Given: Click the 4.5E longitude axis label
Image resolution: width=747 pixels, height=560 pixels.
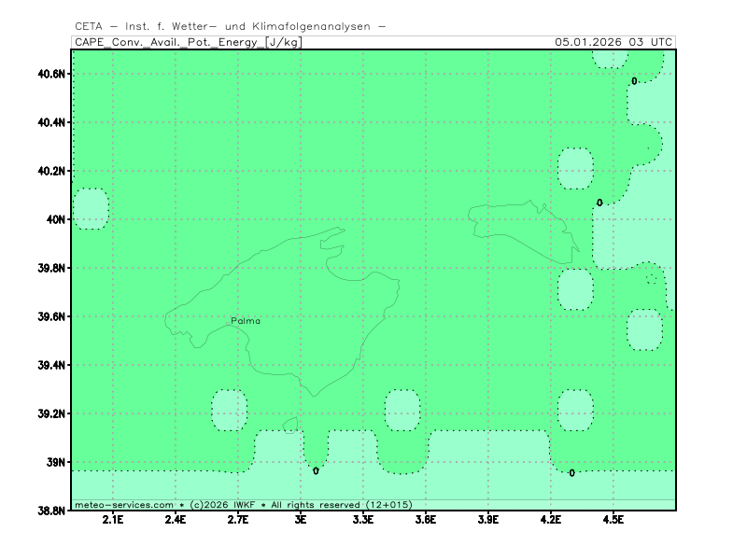Looking at the screenshot, I should click(613, 520).
